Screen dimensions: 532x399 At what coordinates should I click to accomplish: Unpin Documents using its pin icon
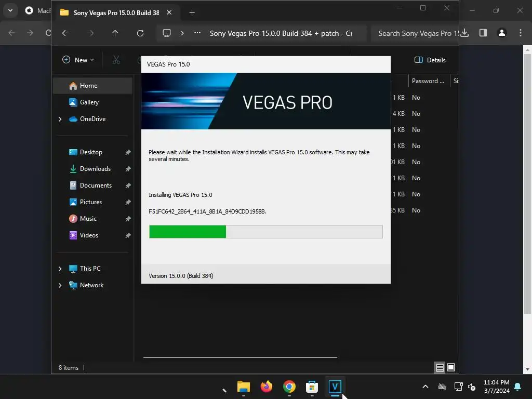pyautogui.click(x=128, y=185)
